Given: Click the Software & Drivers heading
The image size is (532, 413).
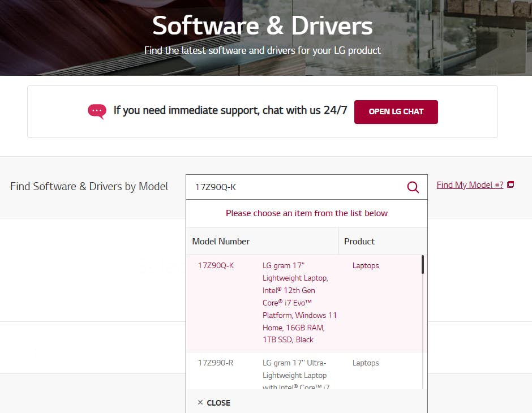Looking at the screenshot, I should point(263,26).
